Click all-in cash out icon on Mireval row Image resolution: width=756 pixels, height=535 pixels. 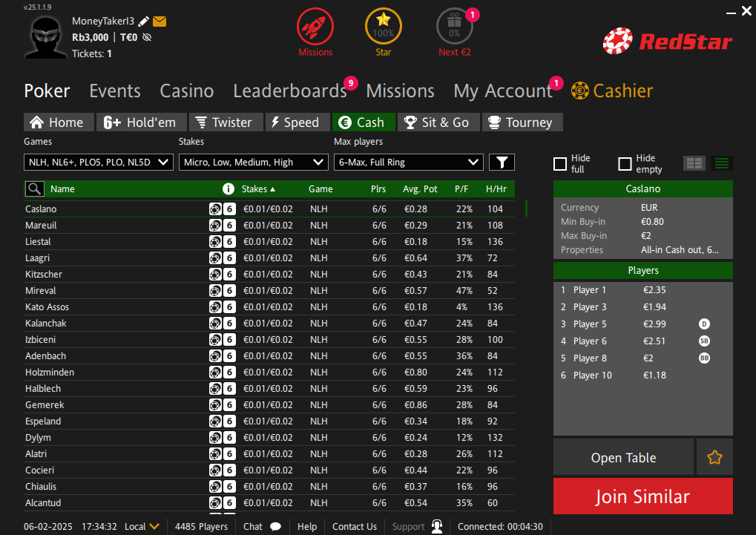(215, 291)
